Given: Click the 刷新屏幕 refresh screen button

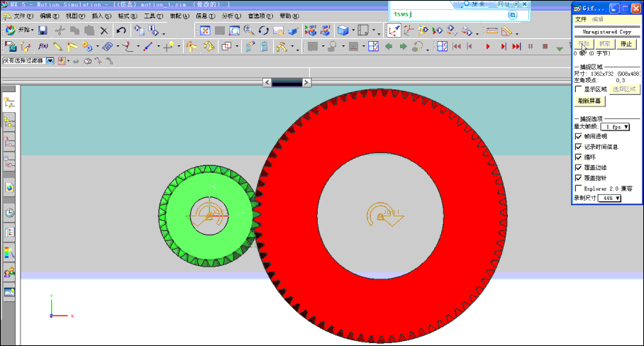Looking at the screenshot, I should click(589, 101).
